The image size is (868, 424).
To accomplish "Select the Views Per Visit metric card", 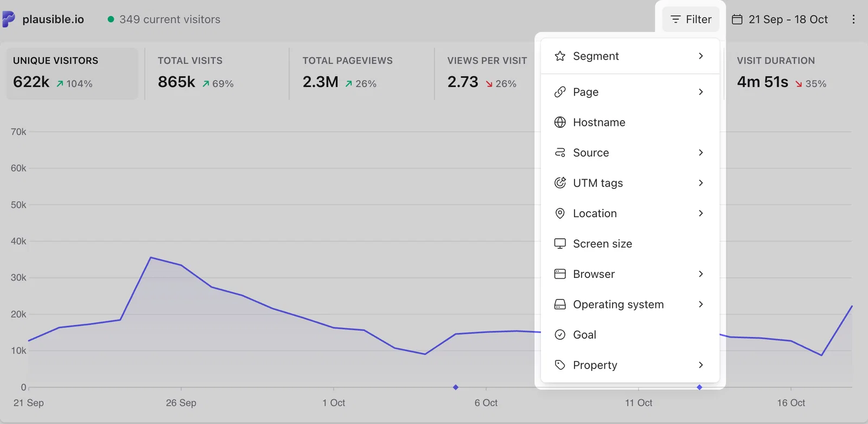I will [x=487, y=73].
